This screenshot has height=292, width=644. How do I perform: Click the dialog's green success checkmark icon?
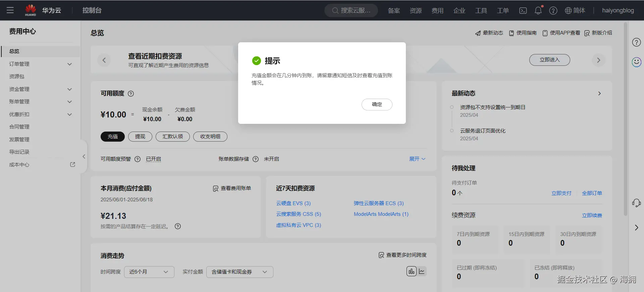click(256, 61)
